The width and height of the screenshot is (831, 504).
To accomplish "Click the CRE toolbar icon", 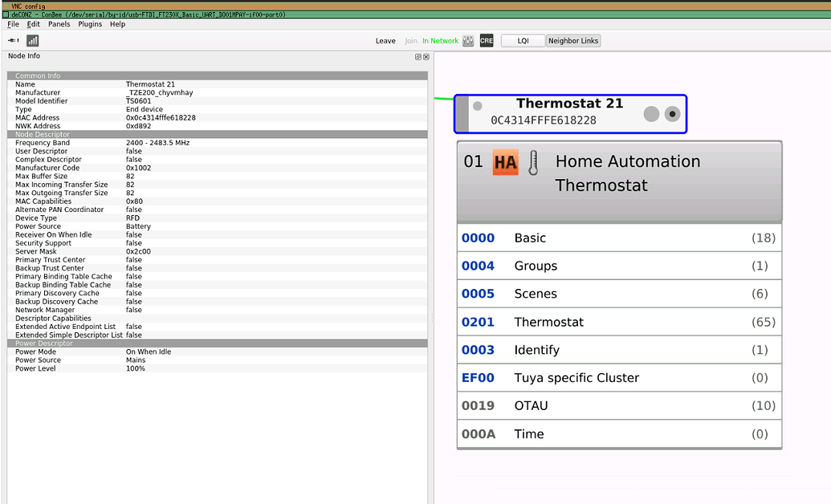I will point(487,41).
